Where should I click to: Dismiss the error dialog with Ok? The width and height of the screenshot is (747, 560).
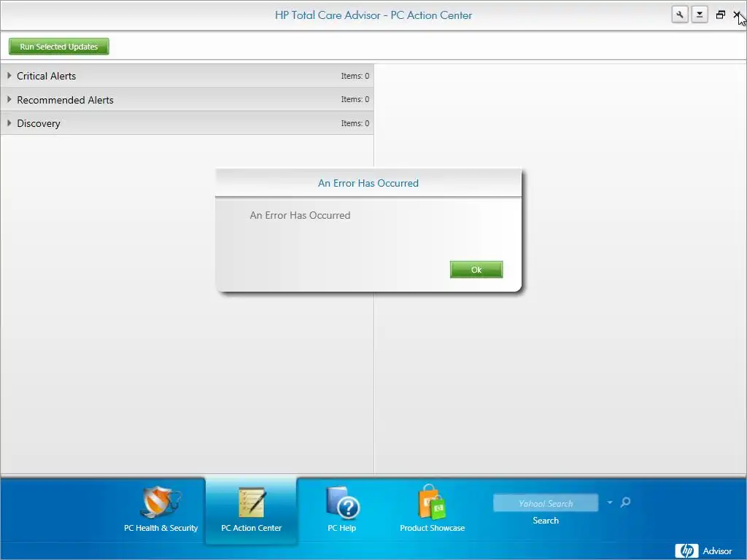pos(476,270)
